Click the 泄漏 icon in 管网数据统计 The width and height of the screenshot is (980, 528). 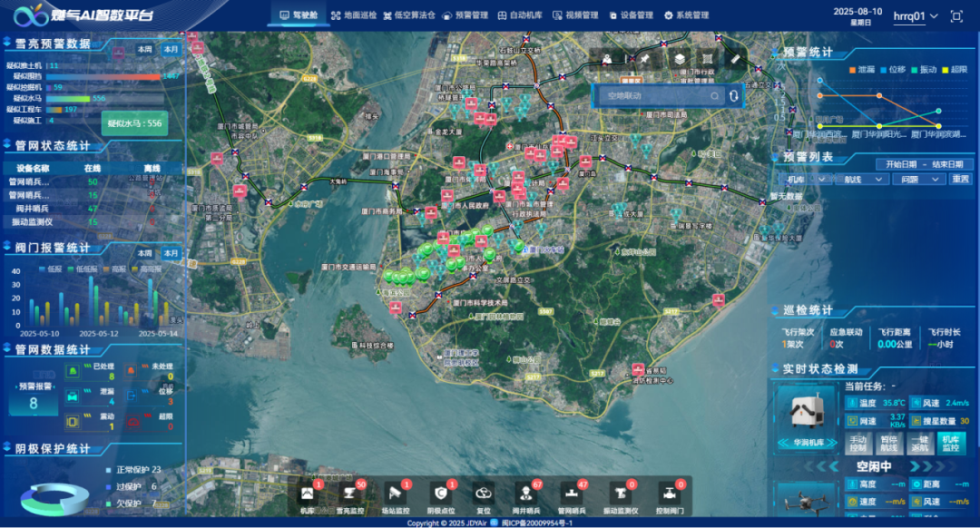coord(73,396)
